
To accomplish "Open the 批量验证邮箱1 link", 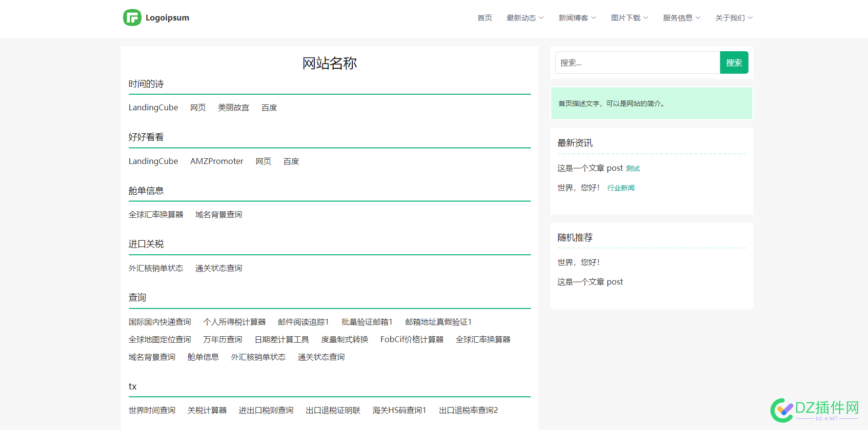I will [367, 322].
